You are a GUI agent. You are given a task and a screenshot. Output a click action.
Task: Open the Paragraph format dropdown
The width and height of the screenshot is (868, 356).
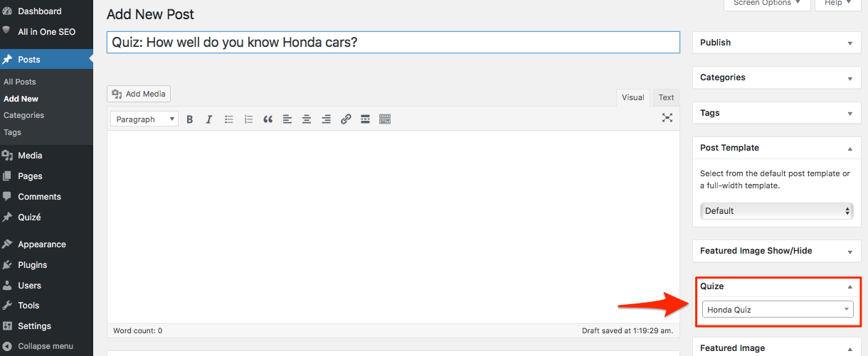pyautogui.click(x=144, y=119)
